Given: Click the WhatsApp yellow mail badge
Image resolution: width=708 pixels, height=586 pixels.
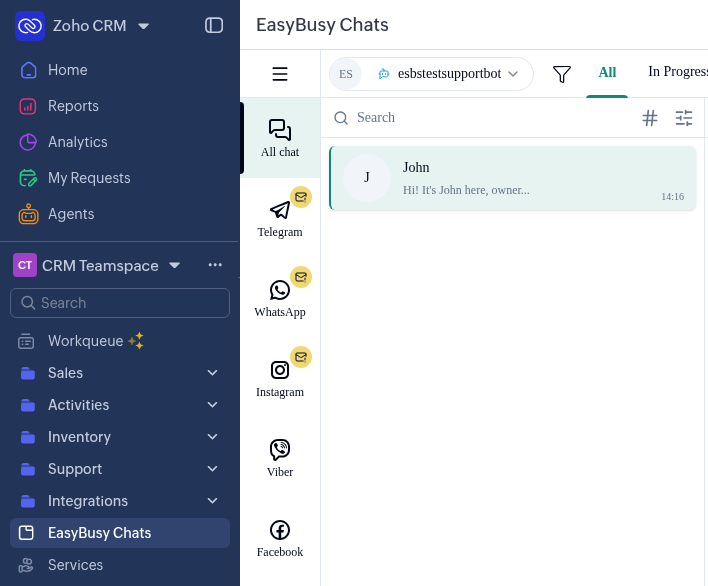Looking at the screenshot, I should tap(301, 277).
